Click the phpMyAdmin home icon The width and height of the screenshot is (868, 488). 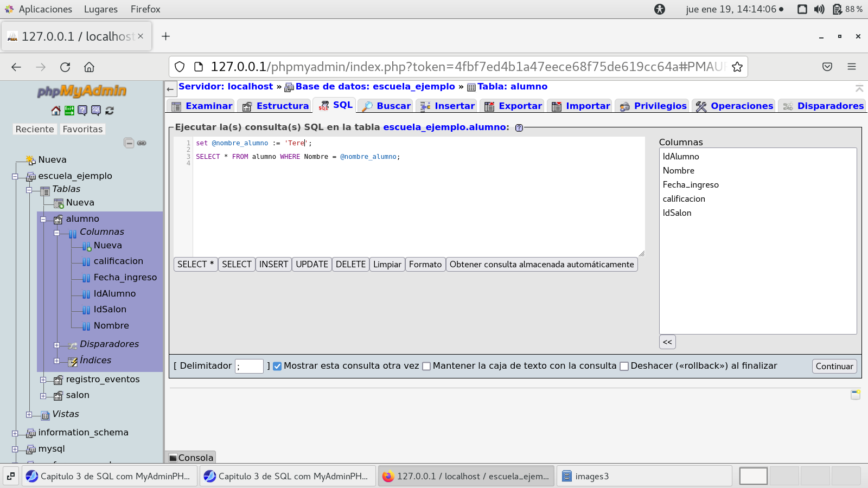[x=56, y=111]
